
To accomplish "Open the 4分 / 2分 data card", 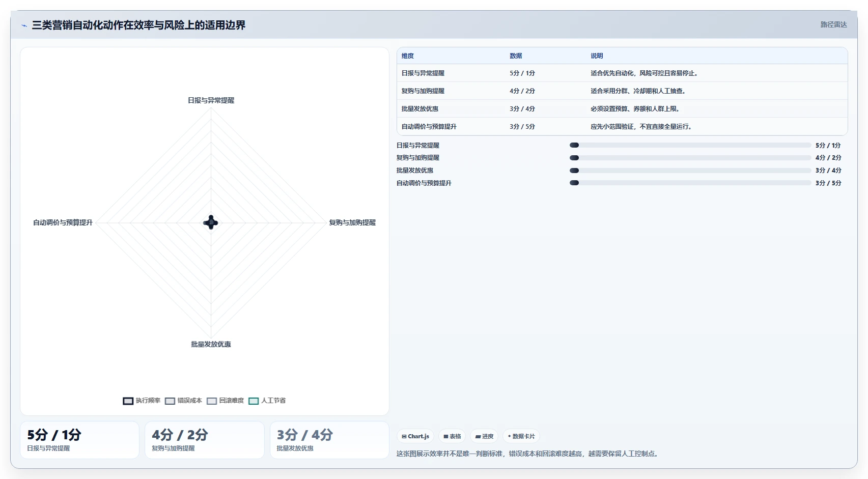I will 205,440.
